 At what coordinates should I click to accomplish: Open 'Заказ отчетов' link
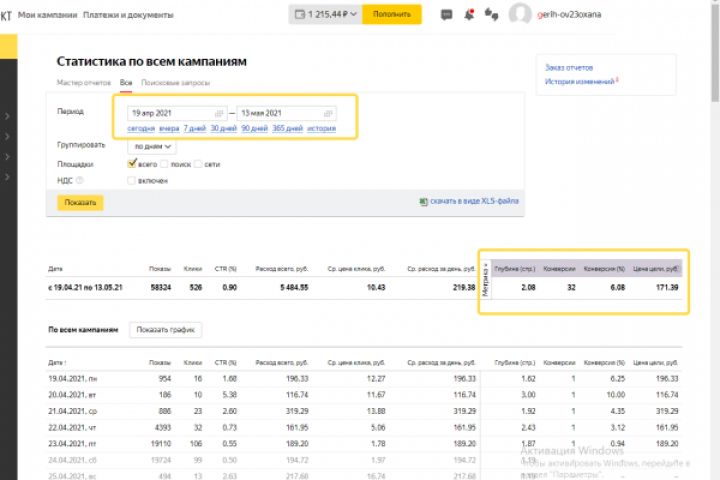[569, 68]
